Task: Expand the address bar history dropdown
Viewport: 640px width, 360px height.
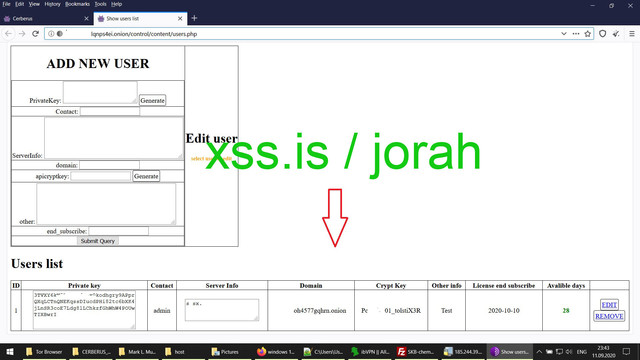Action: pos(564,34)
